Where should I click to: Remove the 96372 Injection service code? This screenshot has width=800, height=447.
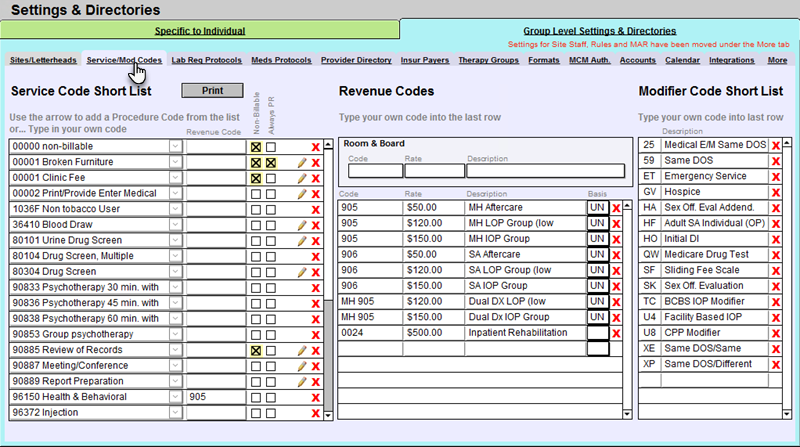point(316,413)
